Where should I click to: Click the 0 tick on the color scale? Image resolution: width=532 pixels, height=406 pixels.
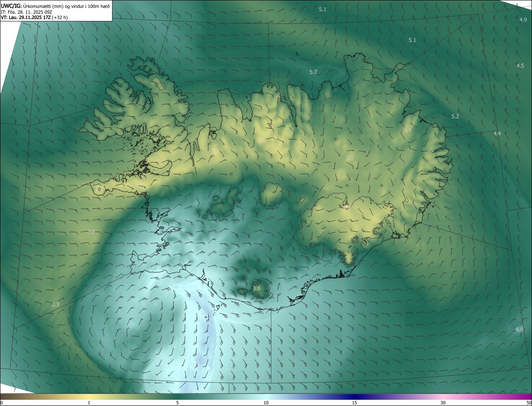(2, 403)
